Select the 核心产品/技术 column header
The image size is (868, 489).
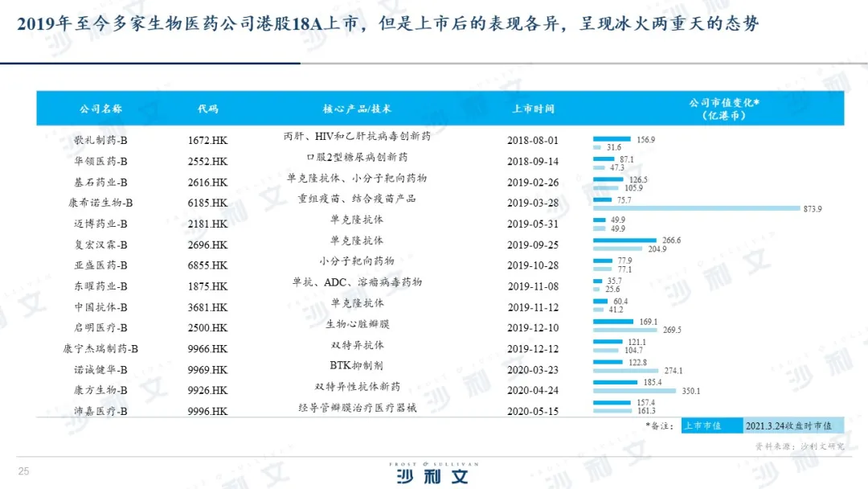click(x=357, y=109)
